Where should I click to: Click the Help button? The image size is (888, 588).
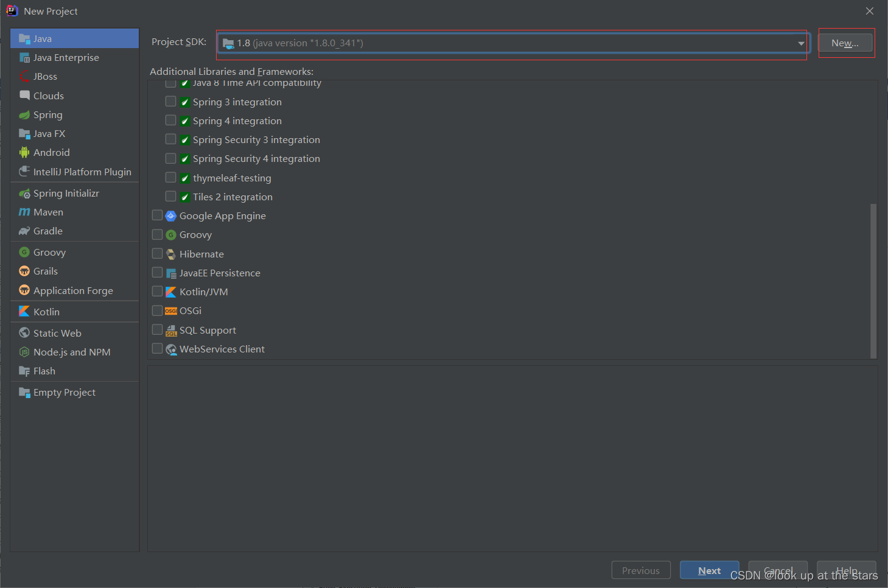(847, 570)
